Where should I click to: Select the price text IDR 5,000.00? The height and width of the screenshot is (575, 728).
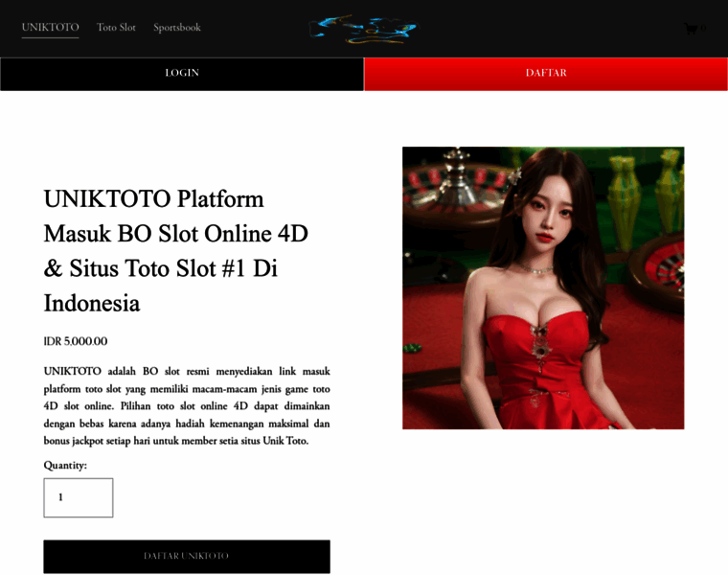76,341
